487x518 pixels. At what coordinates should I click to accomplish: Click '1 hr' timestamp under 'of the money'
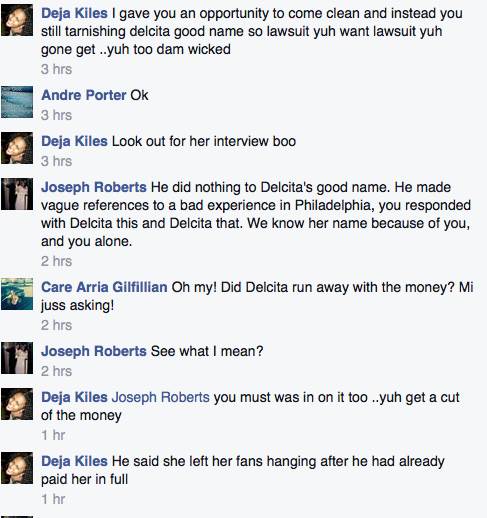[x=53, y=435]
